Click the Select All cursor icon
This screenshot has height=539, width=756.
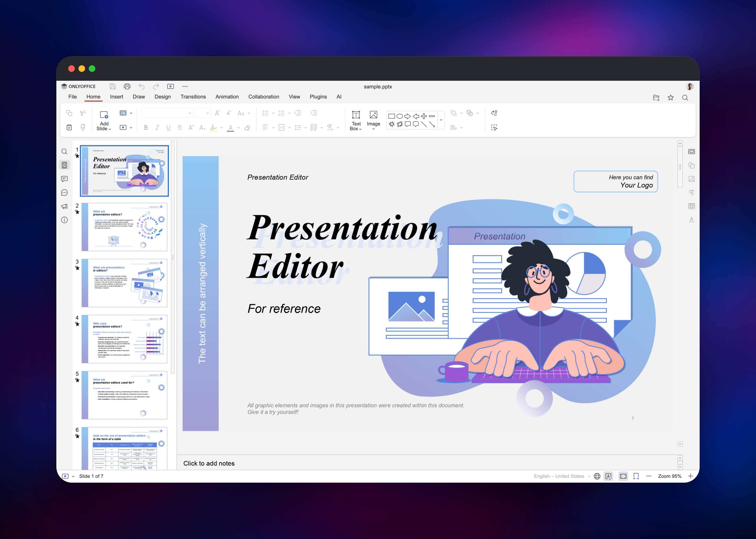pos(494,128)
